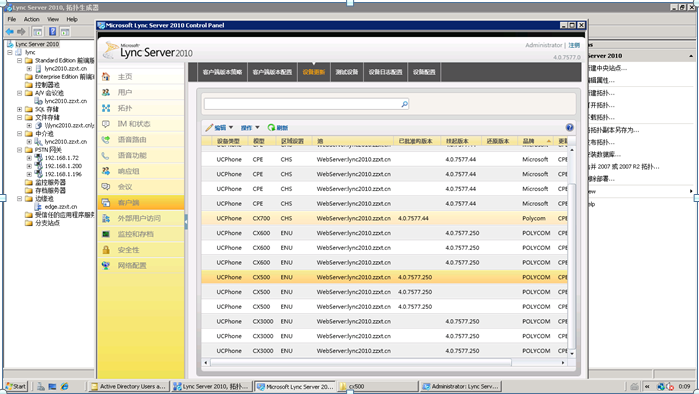Click the Forward arrow in Topology Builder toolbar
This screenshot has height=394, width=699.
click(x=21, y=32)
